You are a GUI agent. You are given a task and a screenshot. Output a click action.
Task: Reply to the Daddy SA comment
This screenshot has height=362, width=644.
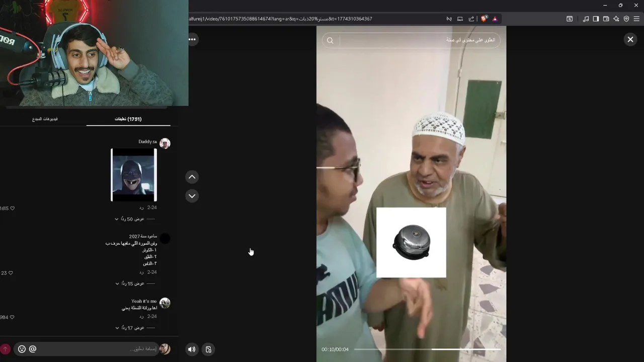click(141, 208)
